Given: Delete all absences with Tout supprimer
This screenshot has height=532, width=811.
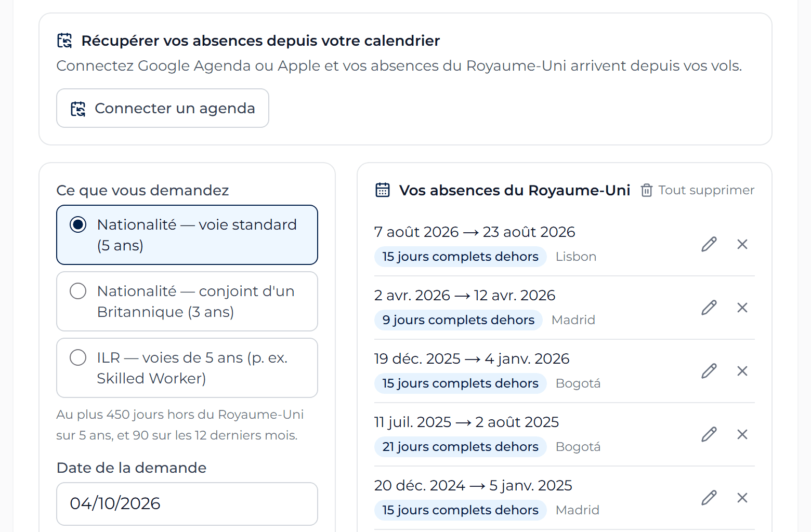Looking at the screenshot, I should point(698,190).
